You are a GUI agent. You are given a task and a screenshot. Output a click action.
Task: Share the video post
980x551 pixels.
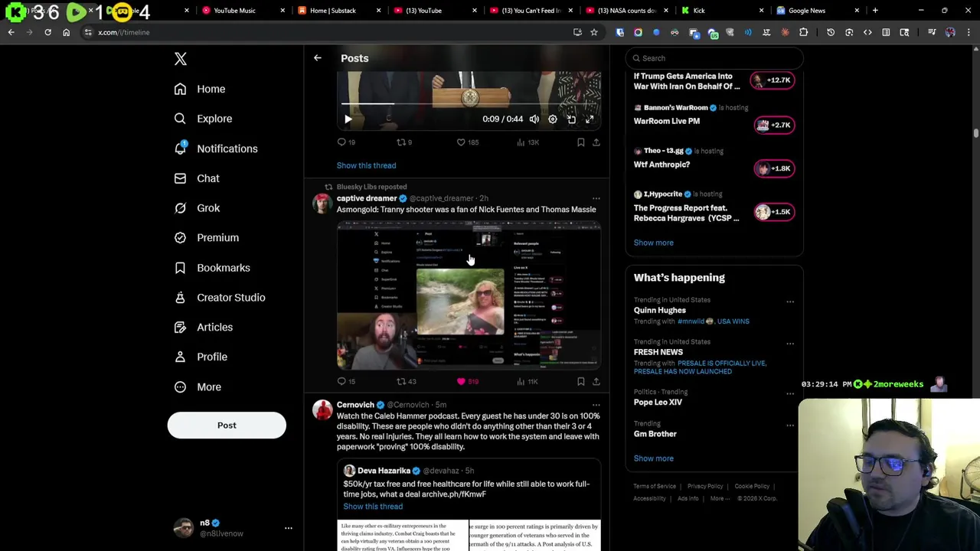(x=596, y=142)
